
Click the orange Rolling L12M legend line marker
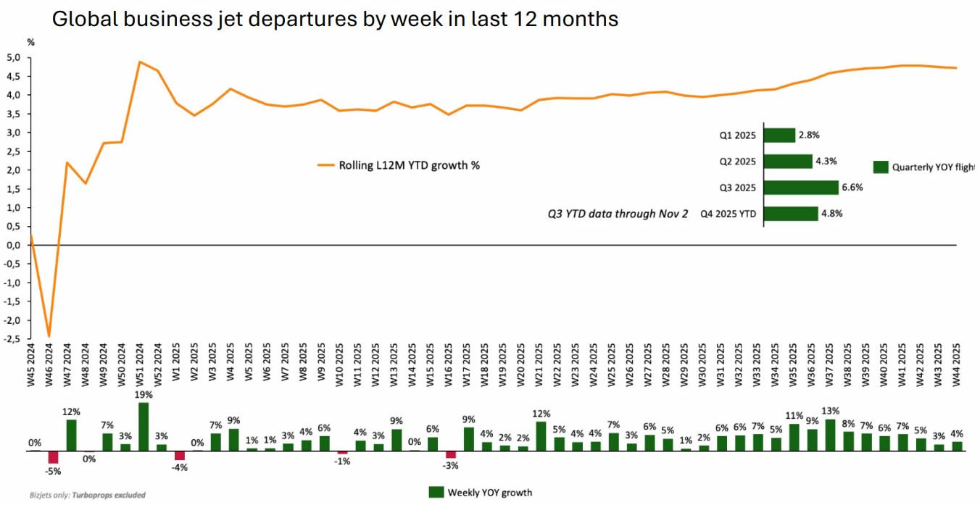tap(326, 165)
